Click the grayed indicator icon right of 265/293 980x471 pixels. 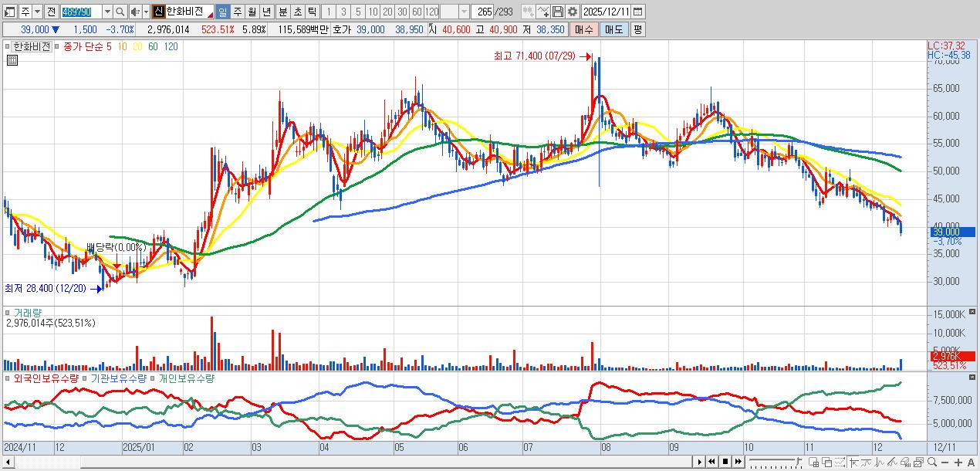(x=529, y=12)
